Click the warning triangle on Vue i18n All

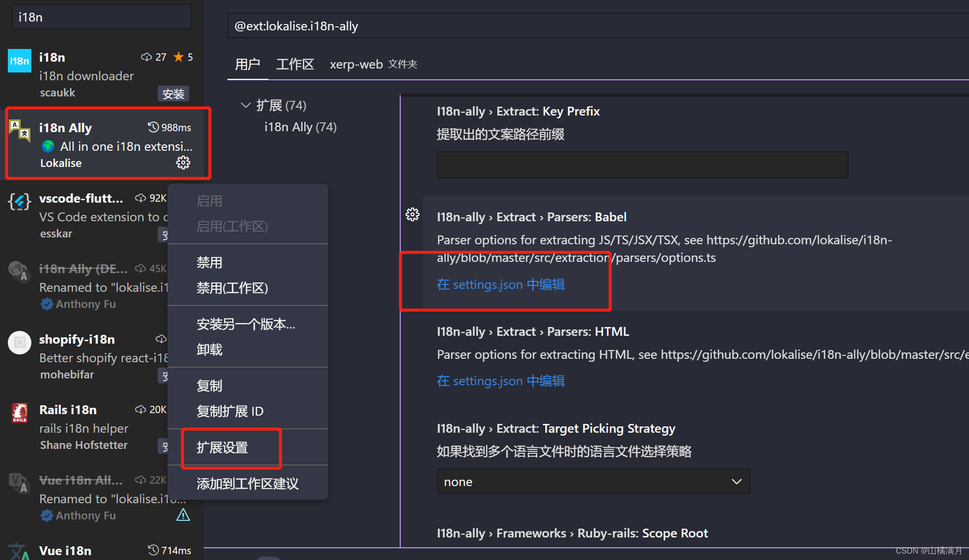click(x=183, y=515)
